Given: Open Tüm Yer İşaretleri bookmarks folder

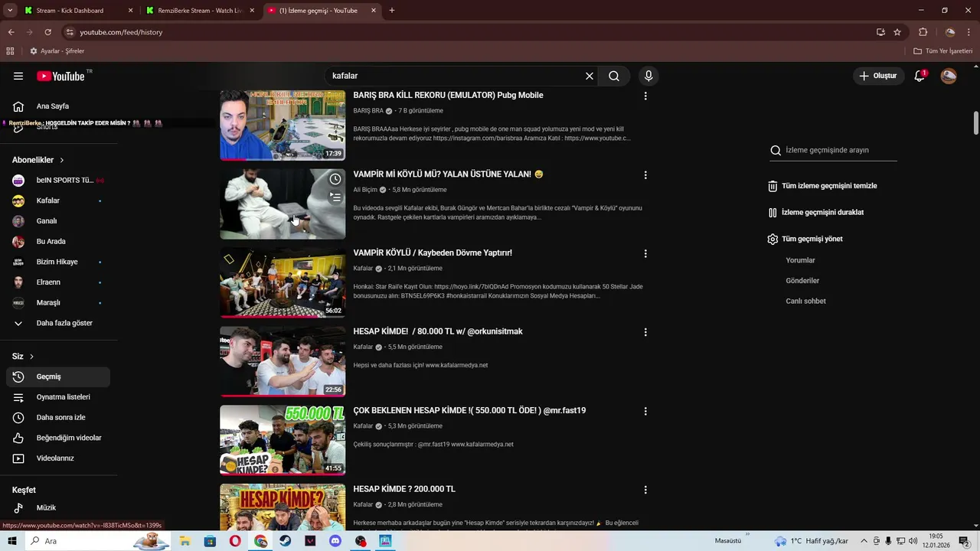Looking at the screenshot, I should point(943,51).
